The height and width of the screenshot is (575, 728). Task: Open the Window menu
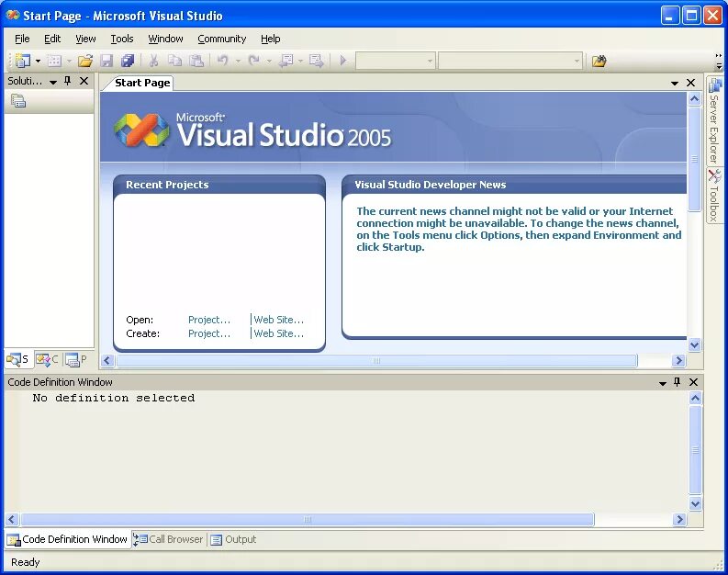165,39
